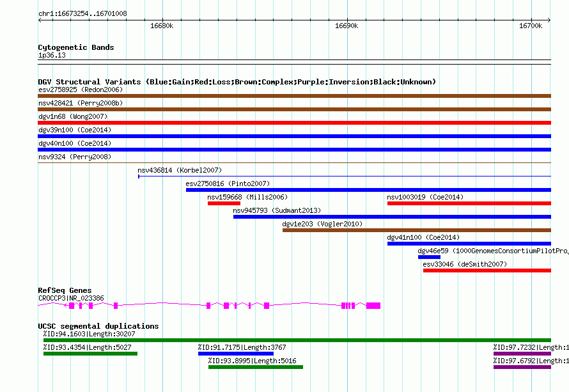
Task: Open the dgv39n100 (Coe2014) variant label
Action: pos(75,130)
